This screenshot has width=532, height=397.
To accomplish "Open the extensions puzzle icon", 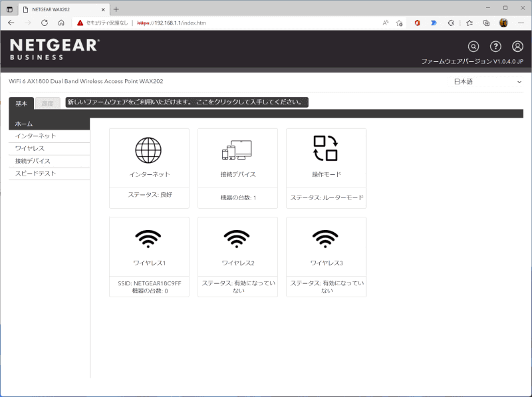I will tap(451, 23).
